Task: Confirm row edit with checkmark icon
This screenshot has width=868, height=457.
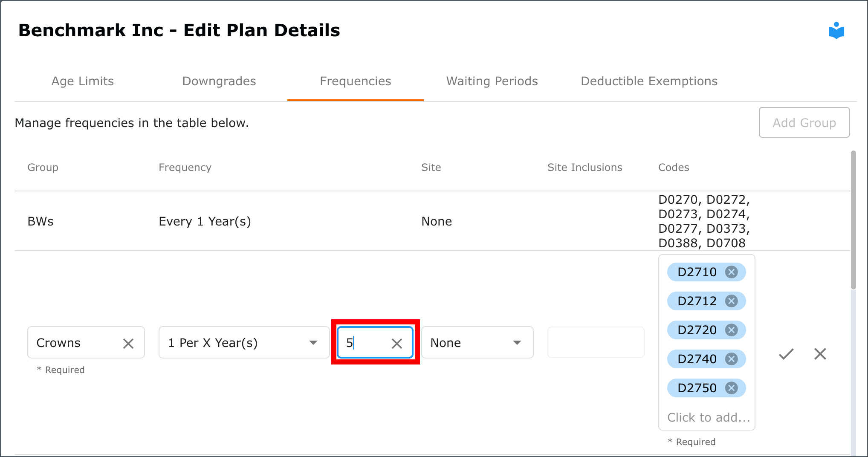Action: (x=786, y=354)
